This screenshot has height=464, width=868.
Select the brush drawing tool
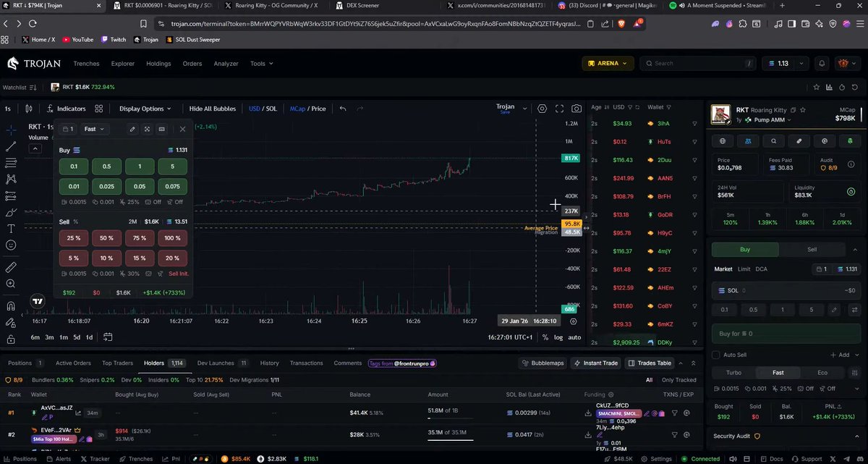(11, 213)
